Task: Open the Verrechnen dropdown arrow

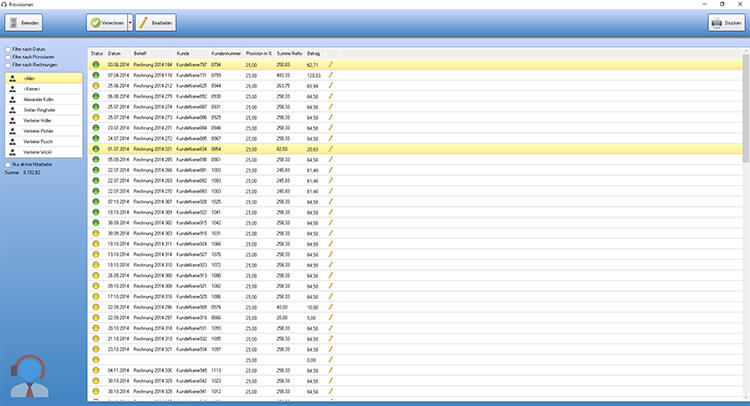Action: [130, 22]
